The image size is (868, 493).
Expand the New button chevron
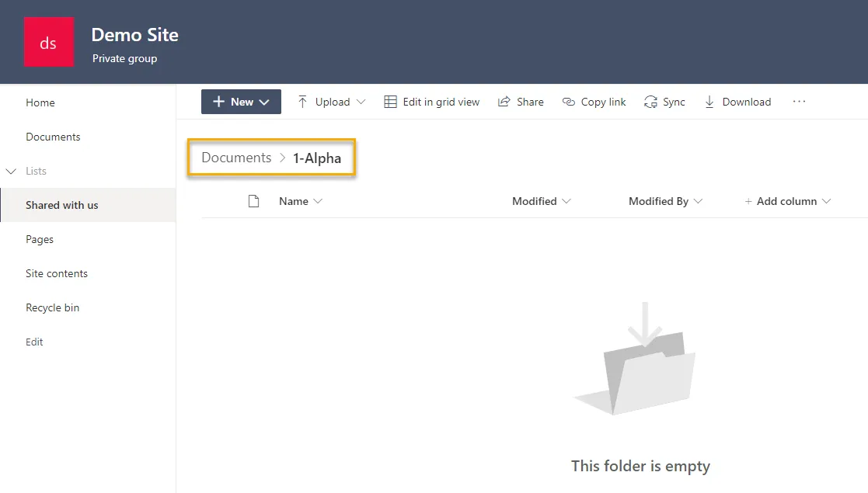tap(264, 102)
